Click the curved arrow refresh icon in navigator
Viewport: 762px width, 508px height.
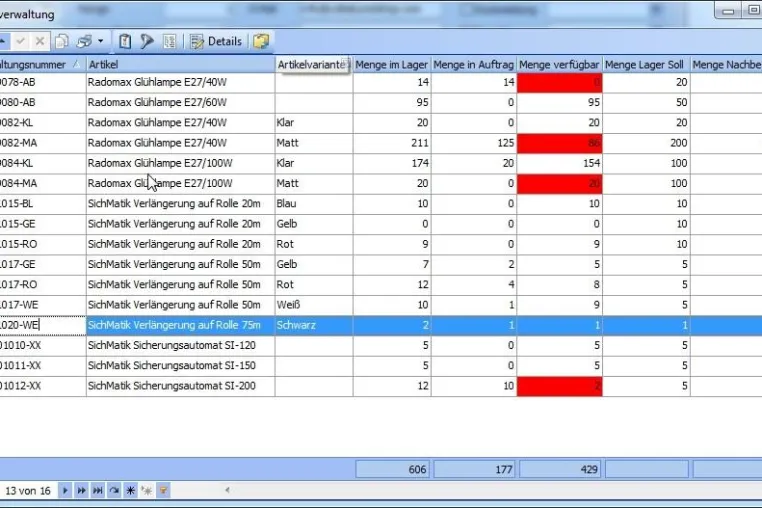pyautogui.click(x=114, y=490)
